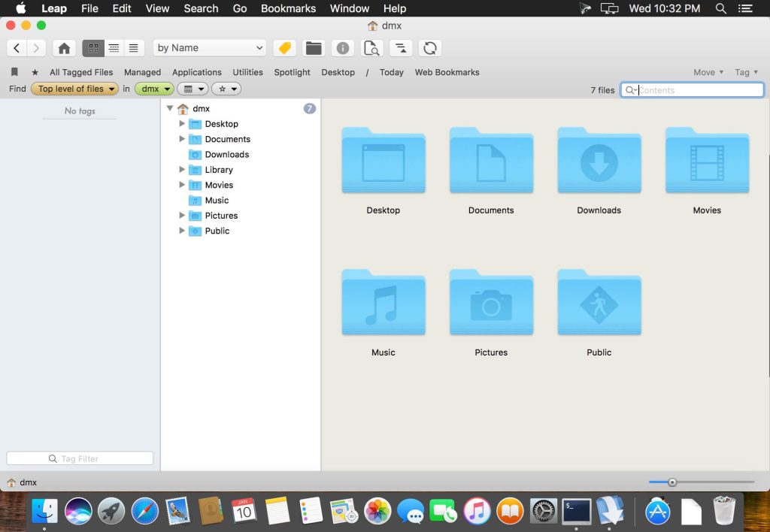Screen dimensions: 770x532
Task: Adjust the icon size slider
Action: click(x=672, y=482)
